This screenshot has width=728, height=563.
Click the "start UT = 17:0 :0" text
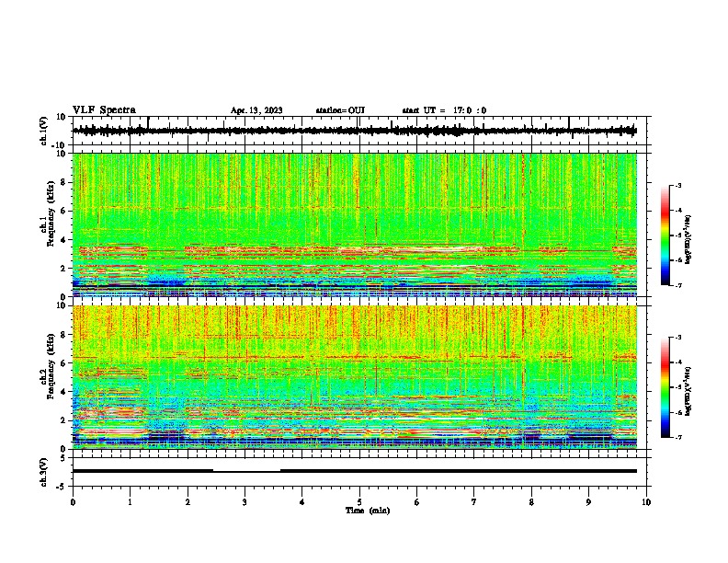click(444, 110)
